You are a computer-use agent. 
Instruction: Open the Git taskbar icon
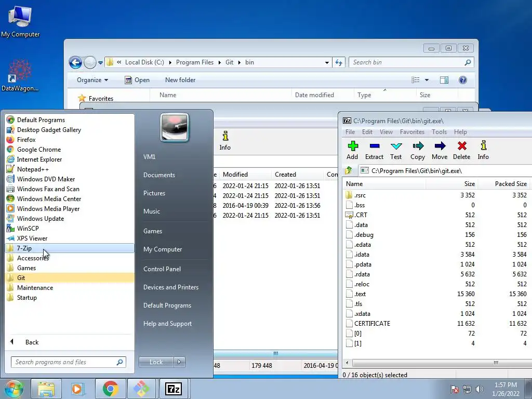point(141,389)
